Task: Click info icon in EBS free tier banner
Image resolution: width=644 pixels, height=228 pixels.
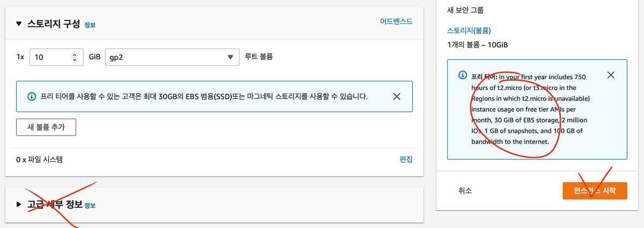Action: [32, 97]
